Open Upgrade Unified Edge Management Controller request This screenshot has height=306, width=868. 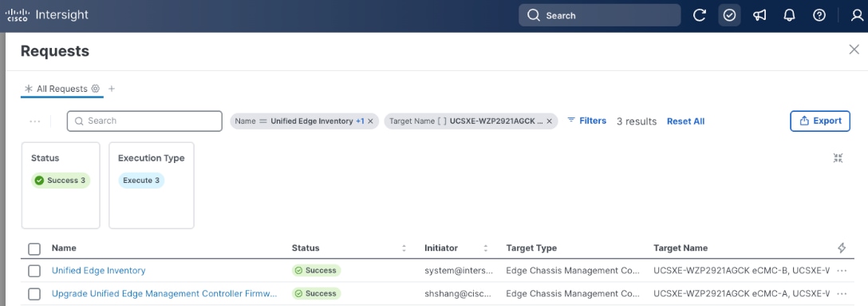(164, 294)
